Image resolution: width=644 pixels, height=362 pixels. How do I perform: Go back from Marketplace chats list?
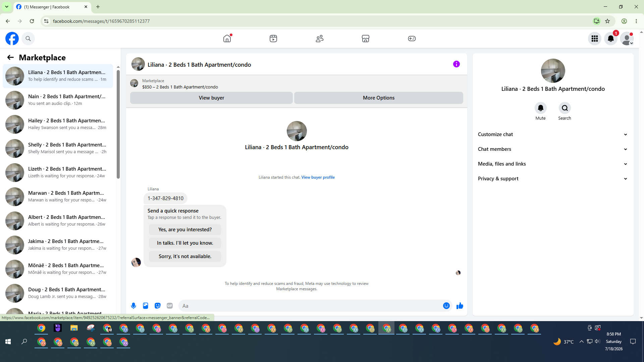(x=10, y=58)
